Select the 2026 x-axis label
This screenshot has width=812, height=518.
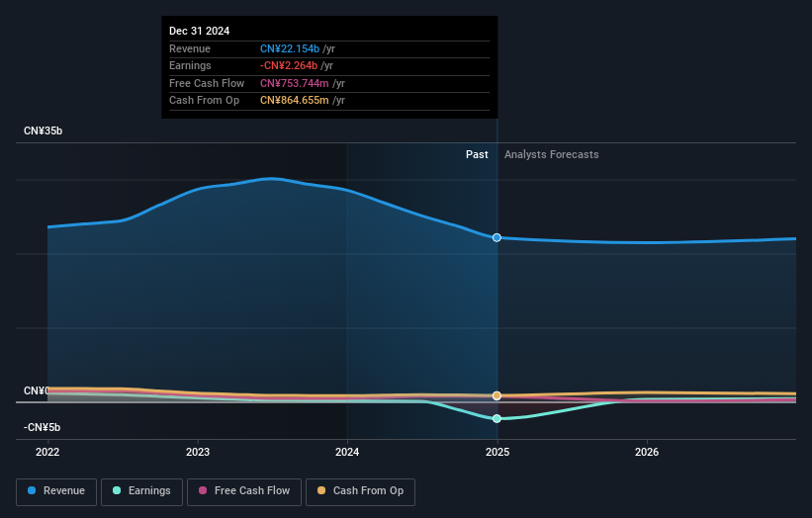click(x=647, y=452)
